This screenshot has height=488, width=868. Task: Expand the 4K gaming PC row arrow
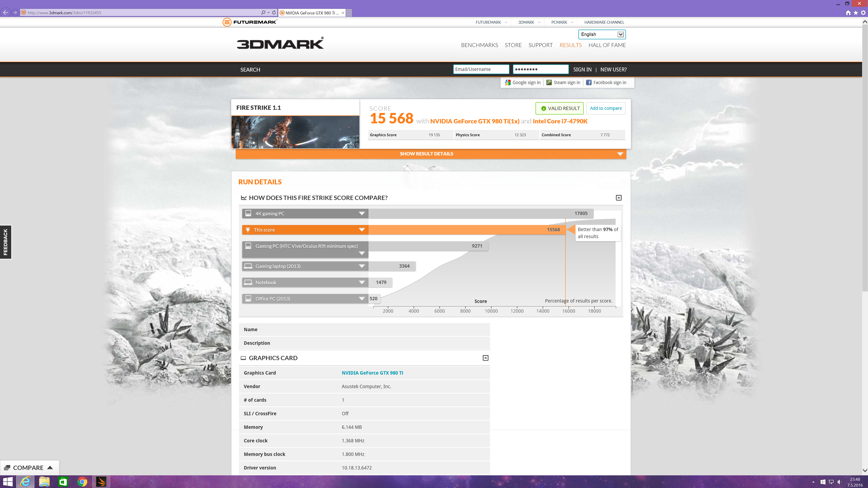(x=362, y=213)
